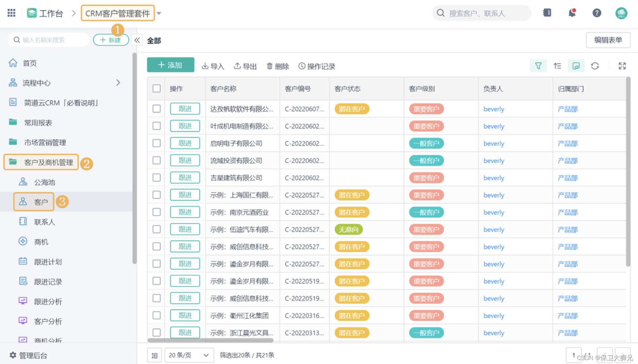This screenshot has width=638, height=364.
Task: Open 公海池 in the sidebar
Action: (44, 182)
